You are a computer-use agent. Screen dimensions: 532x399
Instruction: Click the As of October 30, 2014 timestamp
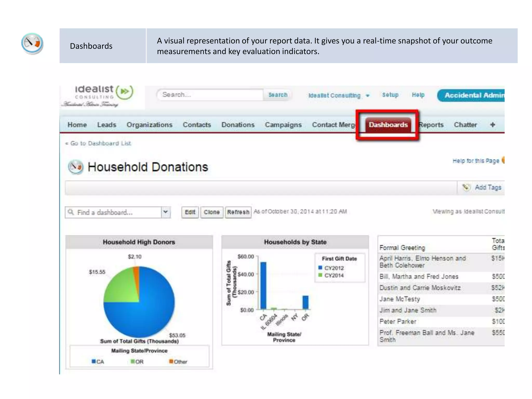point(300,211)
